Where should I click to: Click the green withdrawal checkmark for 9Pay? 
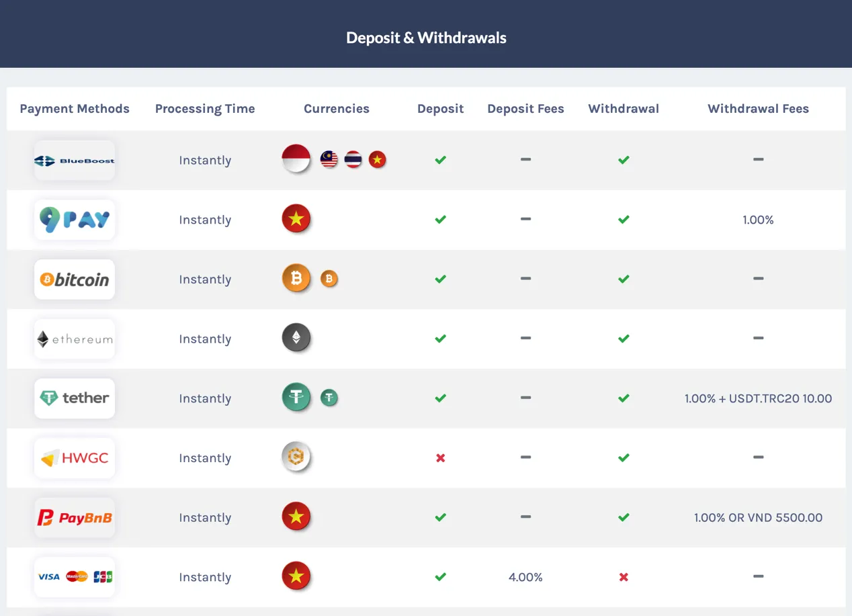624,220
